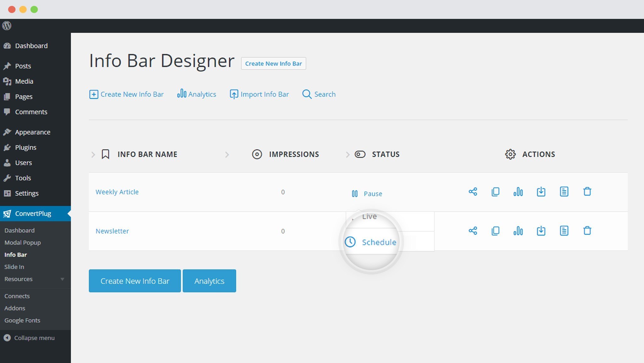Screen dimensions: 644x363
Task: Sort by Info Bar Name column
Action: 147,154
